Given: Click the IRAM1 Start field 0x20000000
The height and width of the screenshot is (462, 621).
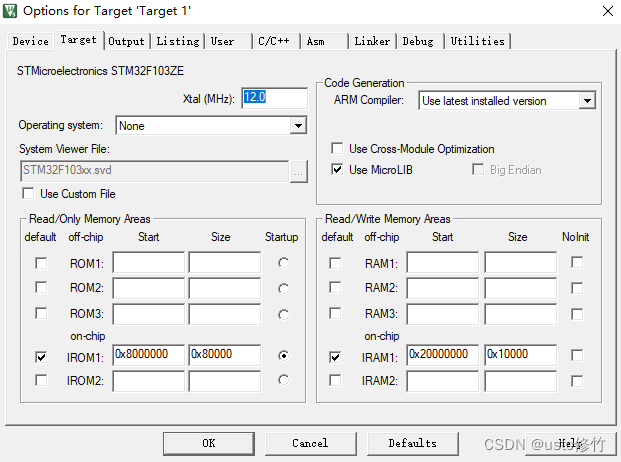Looking at the screenshot, I should [442, 355].
